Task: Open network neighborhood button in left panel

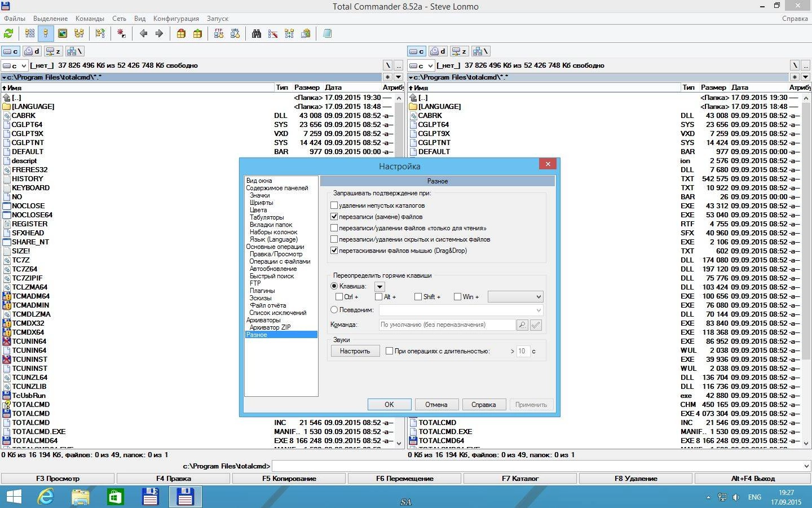Action: coord(74,51)
